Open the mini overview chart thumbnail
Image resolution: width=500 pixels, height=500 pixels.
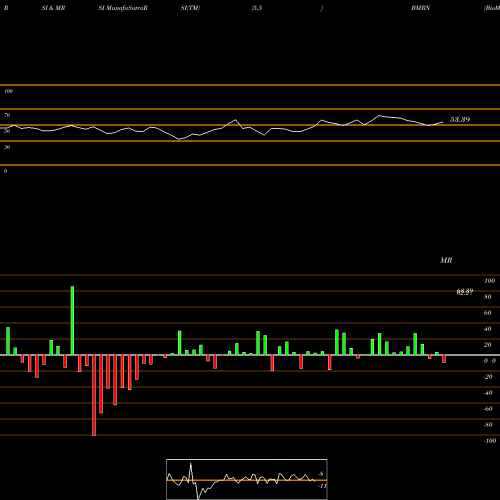click(247, 479)
